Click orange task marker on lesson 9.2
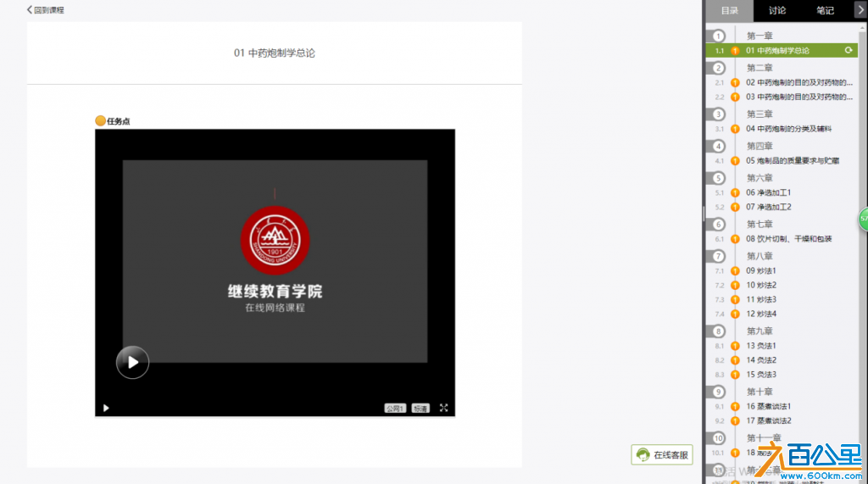Viewport: 868px width, 484px height. pos(735,421)
